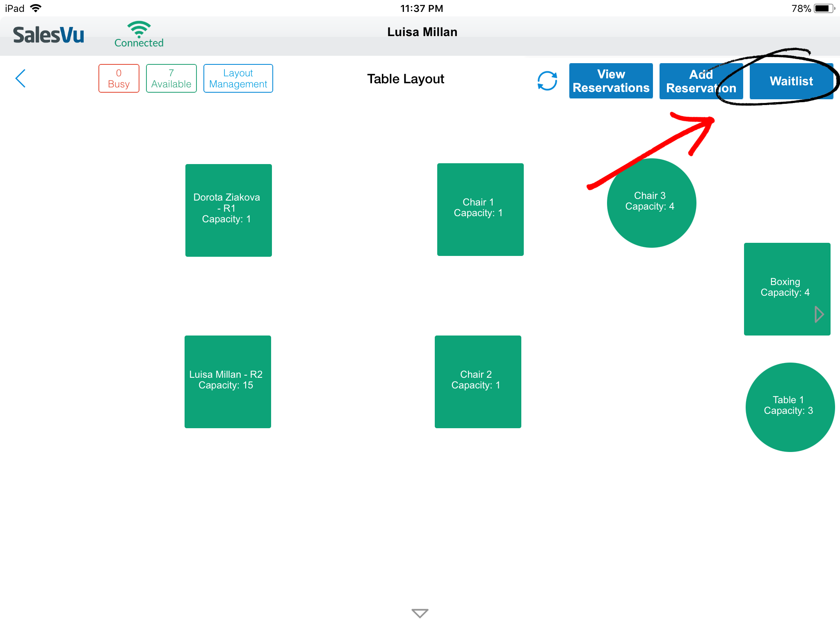
Task: Tap the green Connected wifi icon
Action: point(139,30)
